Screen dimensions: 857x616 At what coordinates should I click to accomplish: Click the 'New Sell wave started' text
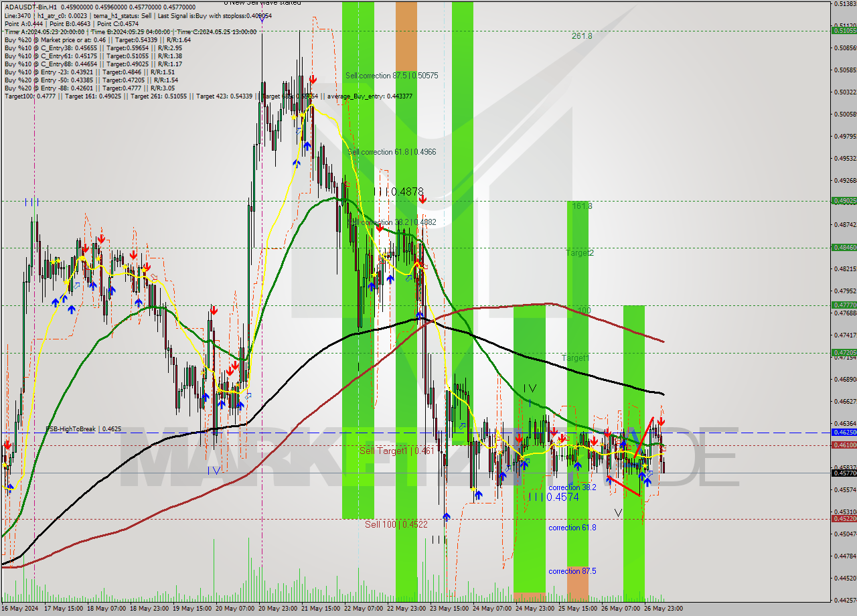(264, 3)
